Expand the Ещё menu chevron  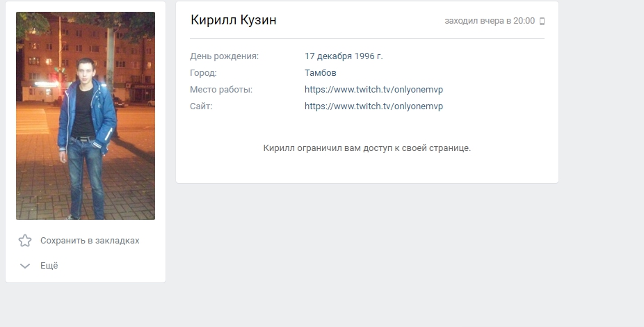pos(25,266)
